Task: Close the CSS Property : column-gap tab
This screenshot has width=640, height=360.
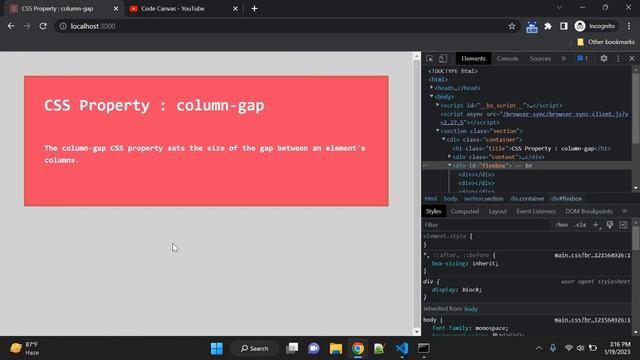Action: (x=116, y=9)
